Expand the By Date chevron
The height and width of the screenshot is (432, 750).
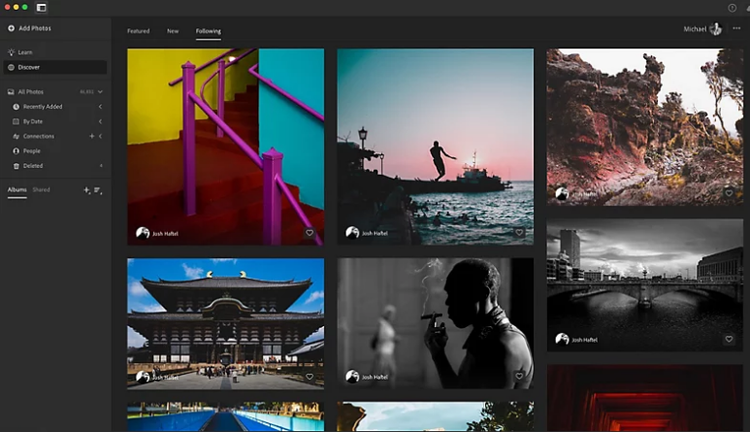[x=100, y=121]
